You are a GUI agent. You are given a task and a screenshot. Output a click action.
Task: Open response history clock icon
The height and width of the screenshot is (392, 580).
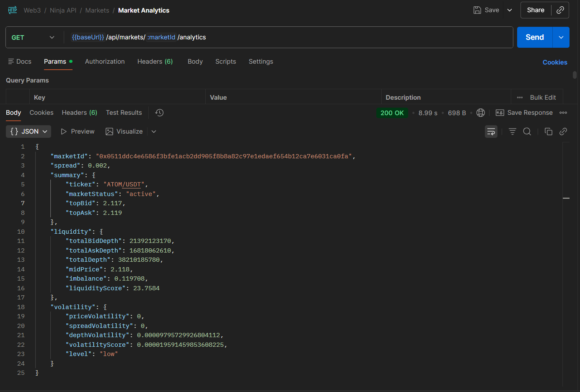[x=159, y=113]
